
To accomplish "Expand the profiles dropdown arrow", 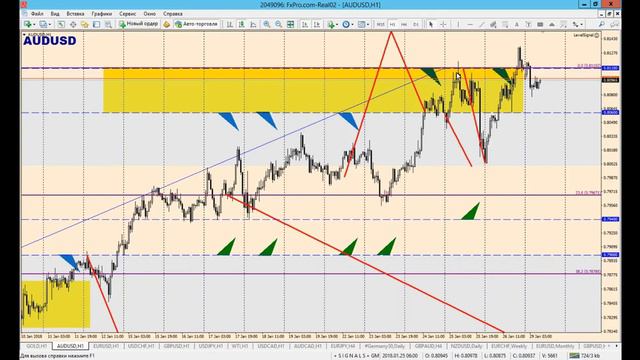I will coord(49,24).
